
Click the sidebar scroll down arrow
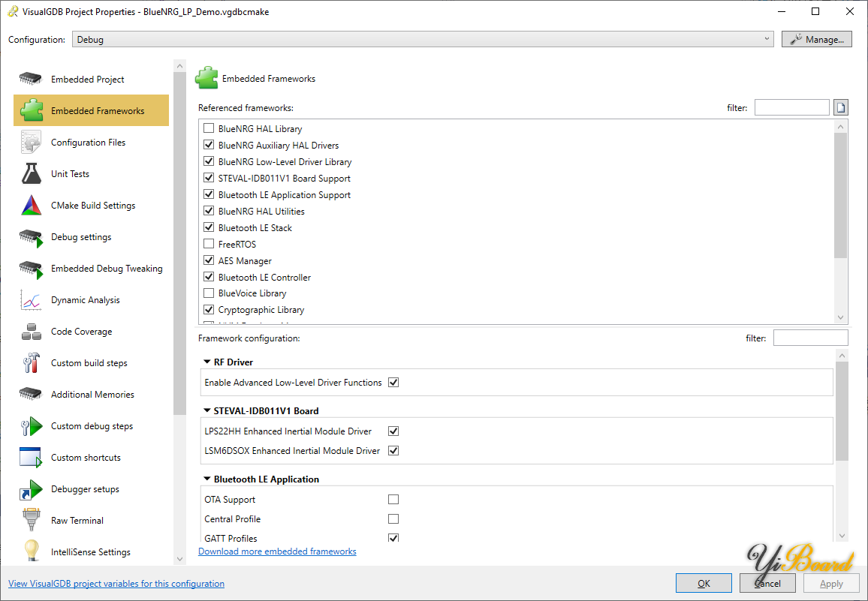tap(179, 559)
